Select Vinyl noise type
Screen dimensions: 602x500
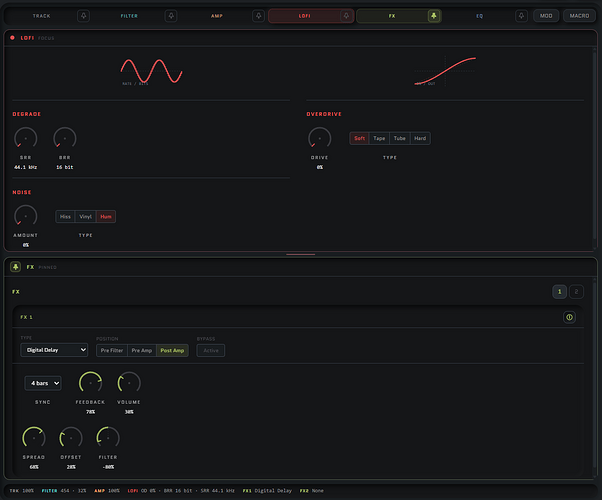pyautogui.click(x=86, y=217)
